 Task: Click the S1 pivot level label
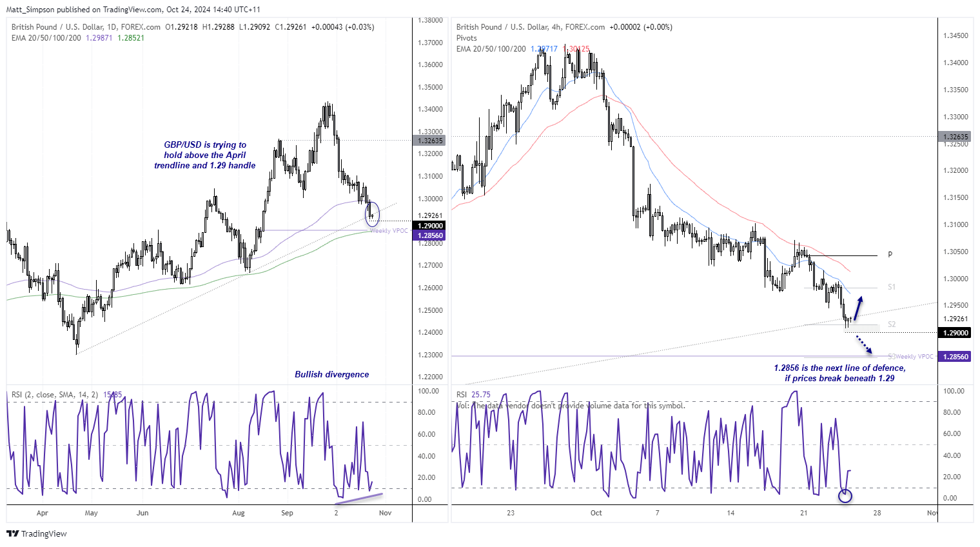click(x=892, y=287)
